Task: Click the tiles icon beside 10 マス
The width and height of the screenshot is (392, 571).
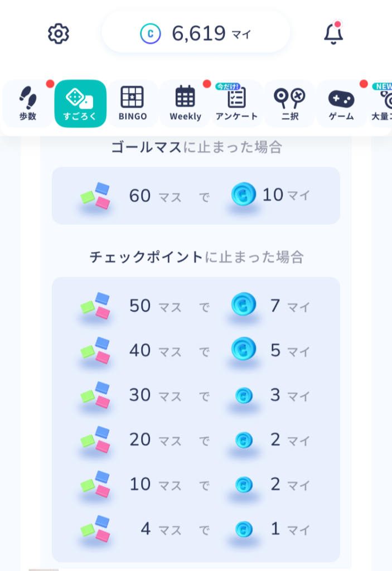Action: pyautogui.click(x=95, y=484)
